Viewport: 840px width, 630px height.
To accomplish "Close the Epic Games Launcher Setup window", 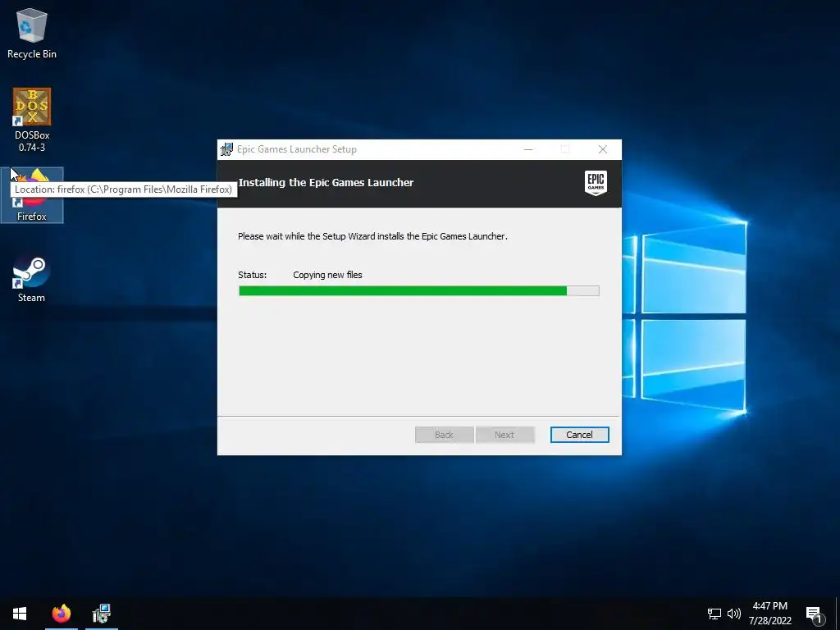I will [603, 149].
